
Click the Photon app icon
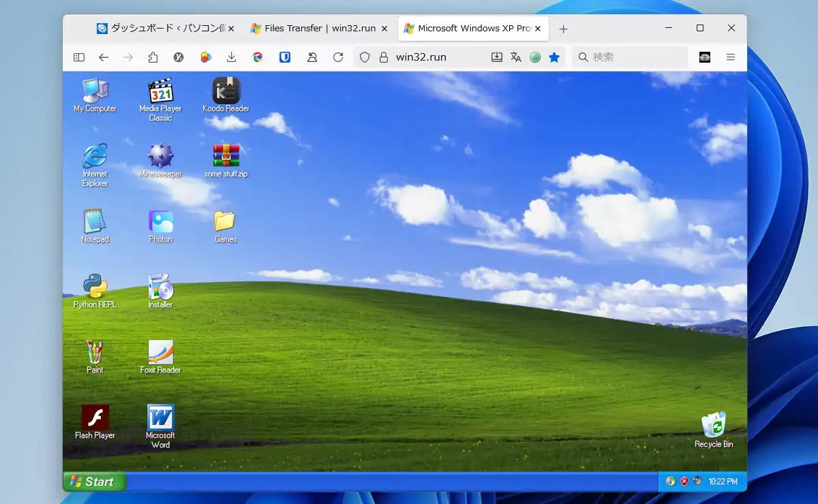(160, 222)
